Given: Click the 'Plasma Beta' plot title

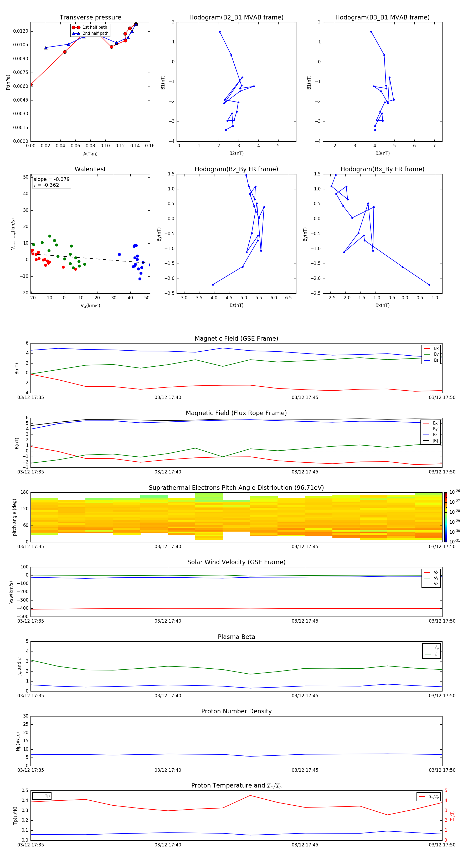Looking at the screenshot, I should [x=236, y=637].
